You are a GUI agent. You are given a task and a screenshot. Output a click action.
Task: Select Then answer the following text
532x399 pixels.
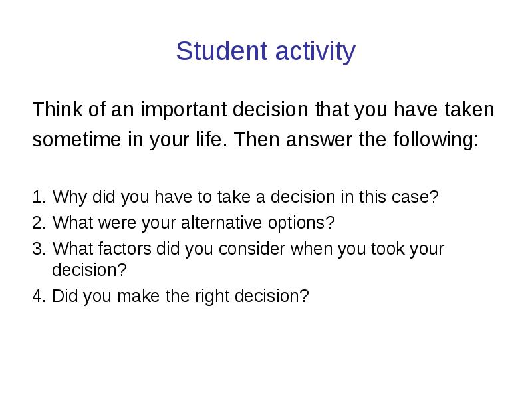pos(356,139)
